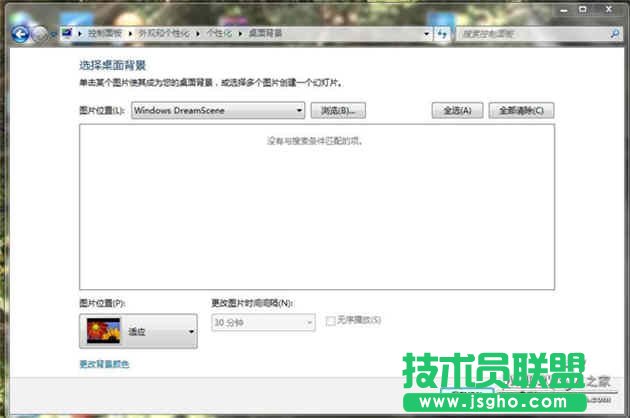Screen dimensions: 630x418
Task: Open Windows DreamScene picture location dropdown
Action: pyautogui.click(x=218, y=110)
